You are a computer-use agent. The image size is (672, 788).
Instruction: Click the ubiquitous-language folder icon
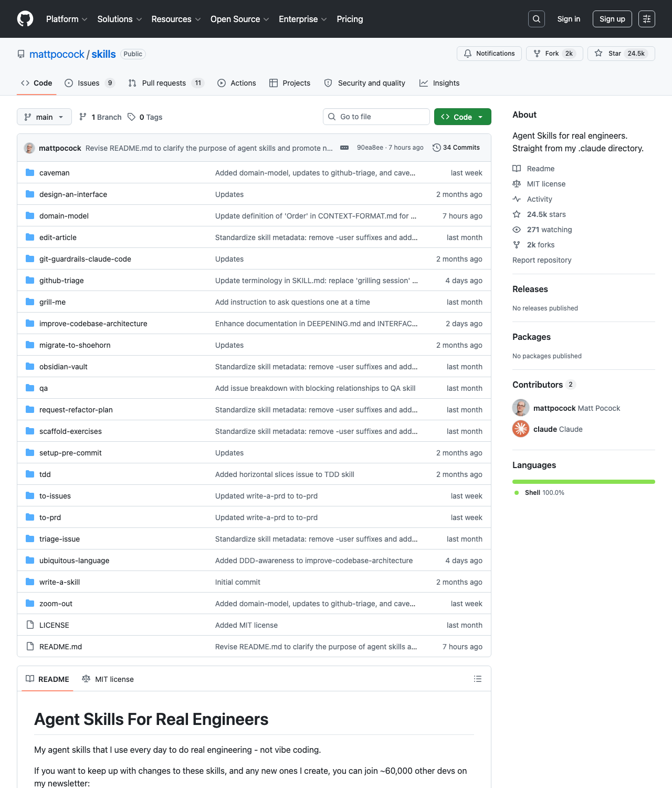[30, 561]
